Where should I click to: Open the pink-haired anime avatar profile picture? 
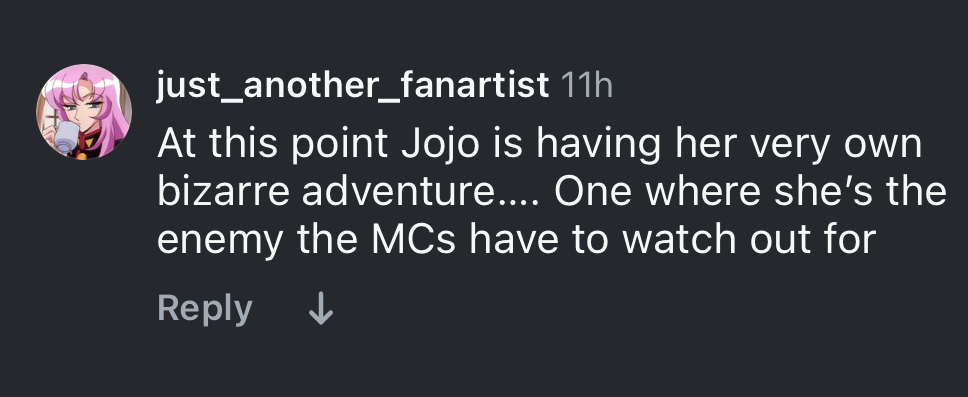click(x=84, y=112)
